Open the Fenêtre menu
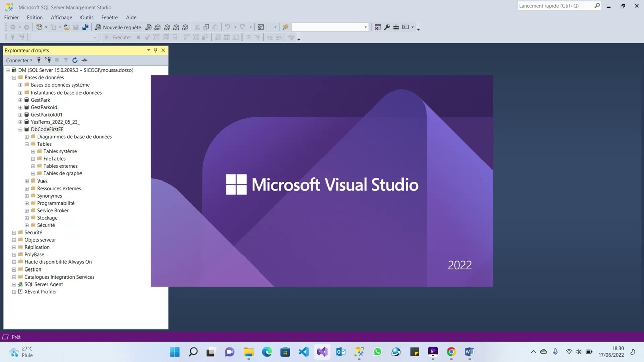 click(x=109, y=17)
